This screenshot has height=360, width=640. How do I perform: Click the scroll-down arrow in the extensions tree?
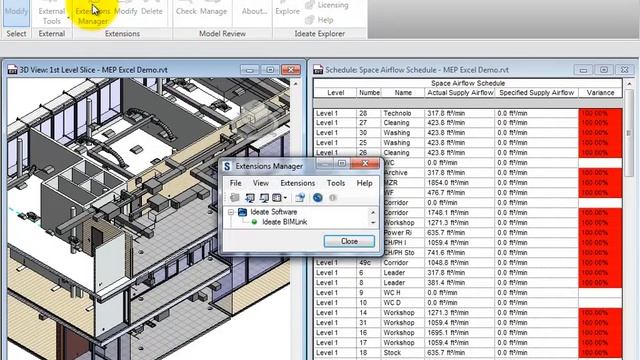373,222
